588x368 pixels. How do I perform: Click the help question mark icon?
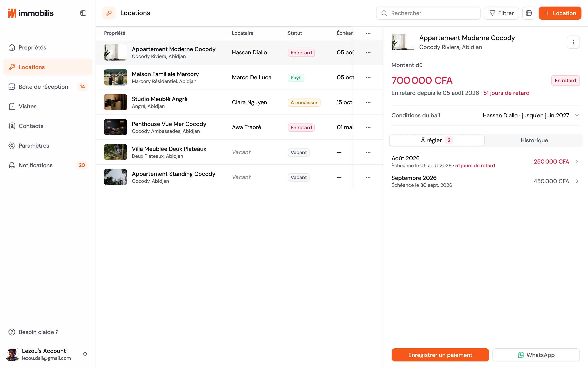pyautogui.click(x=12, y=332)
